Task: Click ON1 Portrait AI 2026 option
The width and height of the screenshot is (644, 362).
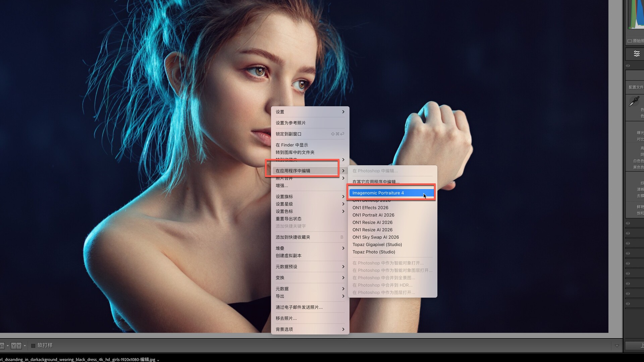Action: point(373,215)
